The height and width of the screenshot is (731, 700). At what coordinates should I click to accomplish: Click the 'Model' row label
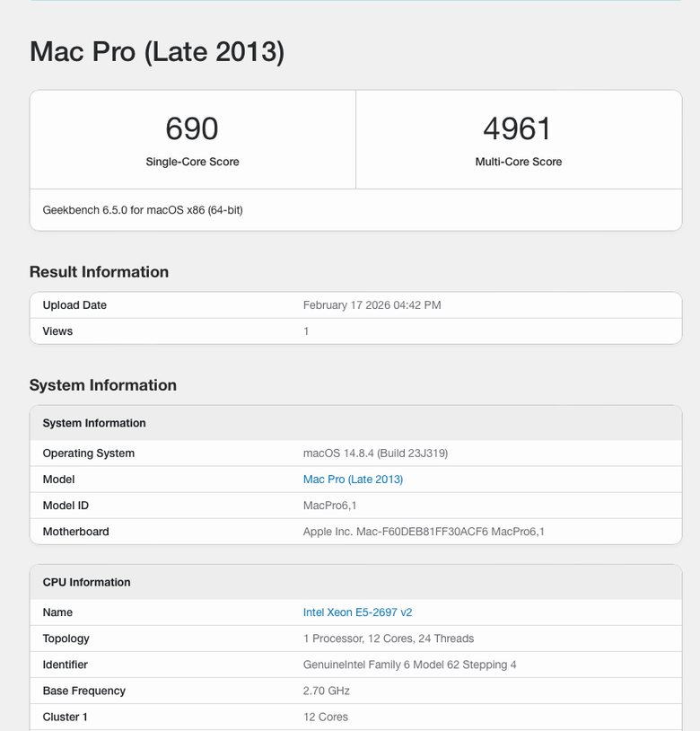coord(58,480)
